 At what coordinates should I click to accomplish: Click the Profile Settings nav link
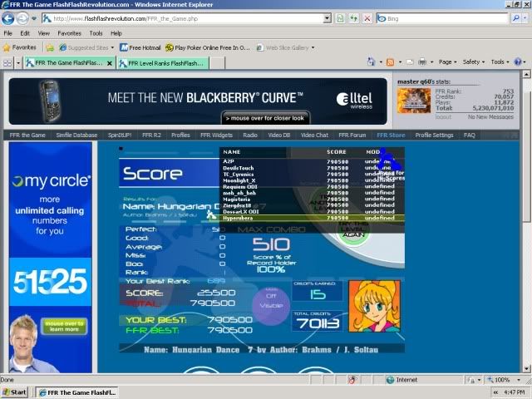point(434,135)
